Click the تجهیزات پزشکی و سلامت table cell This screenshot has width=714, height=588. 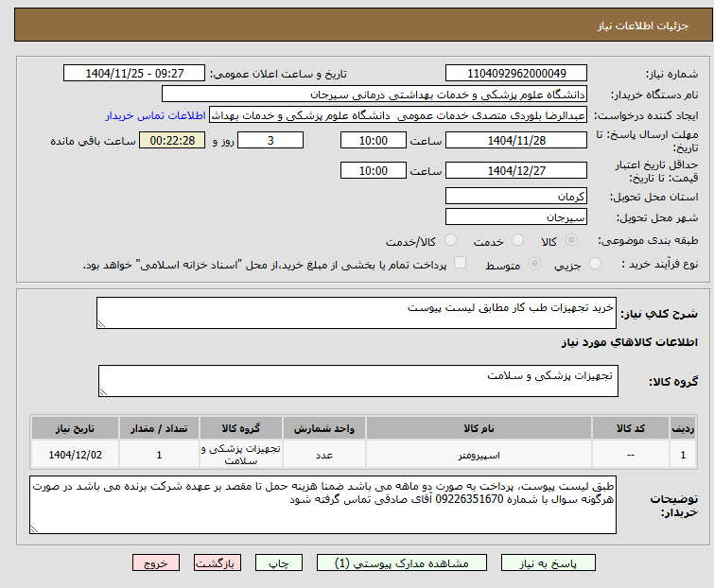tap(241, 454)
